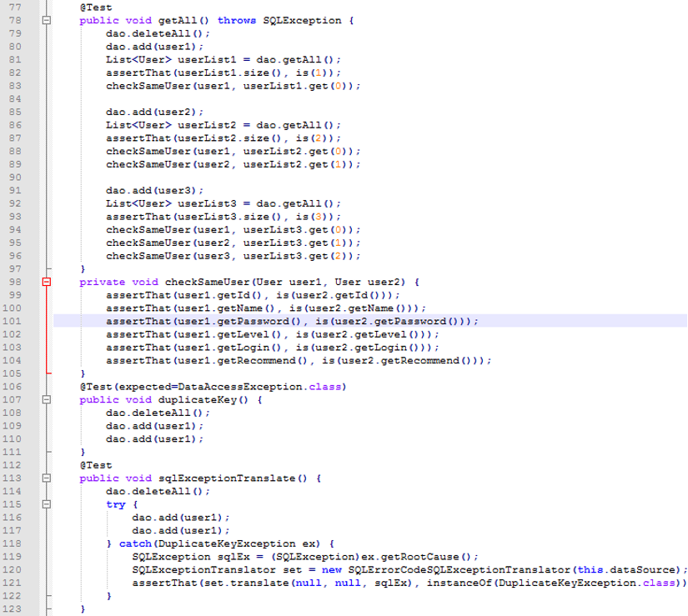This screenshot has height=616, width=688.
Task: Place cursor on 'dao.deleteAll();' at line 79
Action: point(158,34)
